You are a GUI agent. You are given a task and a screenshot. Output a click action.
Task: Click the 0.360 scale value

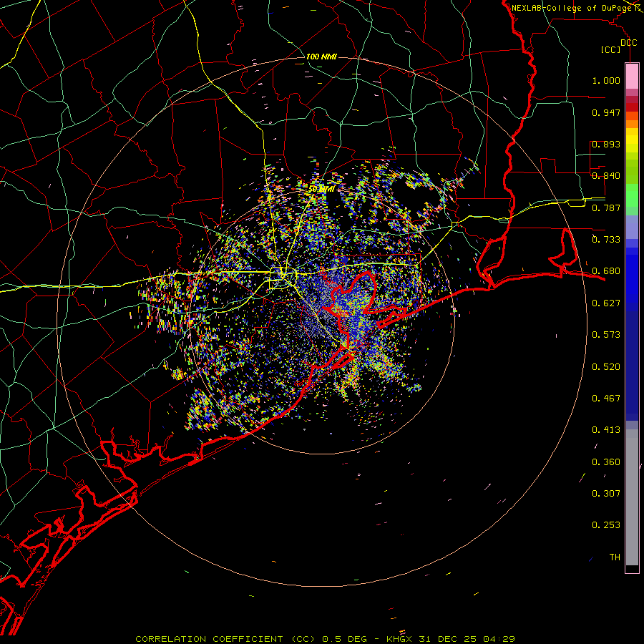[606, 462]
